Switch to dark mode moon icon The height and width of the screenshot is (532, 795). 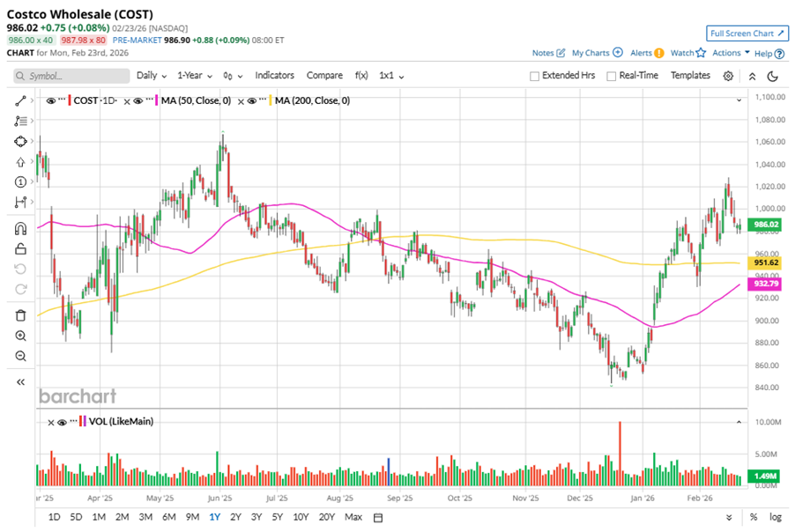(773, 76)
